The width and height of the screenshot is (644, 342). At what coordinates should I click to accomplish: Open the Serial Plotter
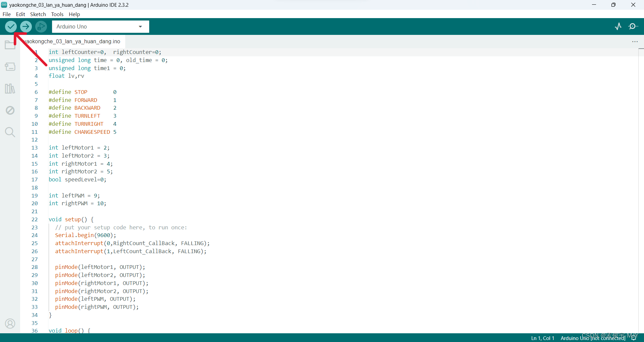coord(618,26)
